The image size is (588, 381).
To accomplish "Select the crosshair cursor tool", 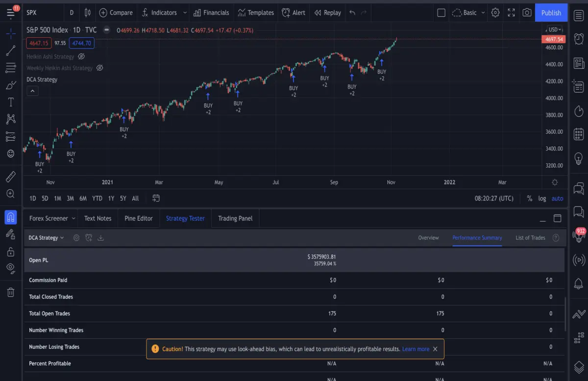I will [11, 34].
